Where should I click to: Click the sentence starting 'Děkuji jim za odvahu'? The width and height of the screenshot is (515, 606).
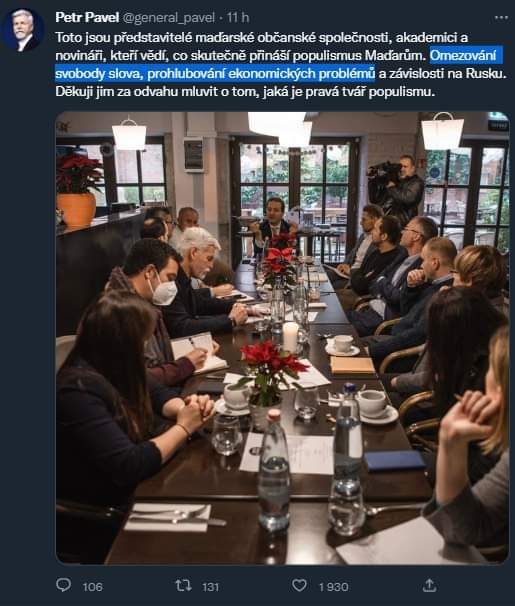pyautogui.click(x=245, y=92)
